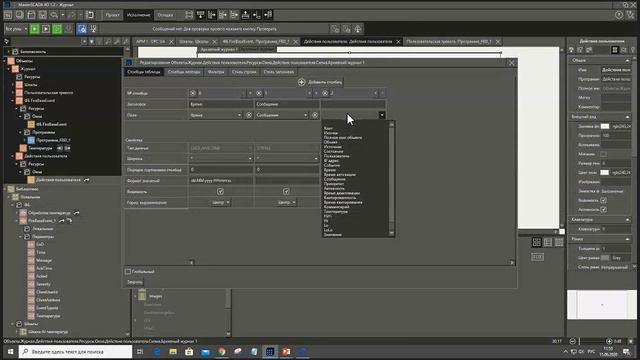This screenshot has height=360, width=640.
Task: Close the open field dropdown arrow for column 2
Action: coord(382,115)
